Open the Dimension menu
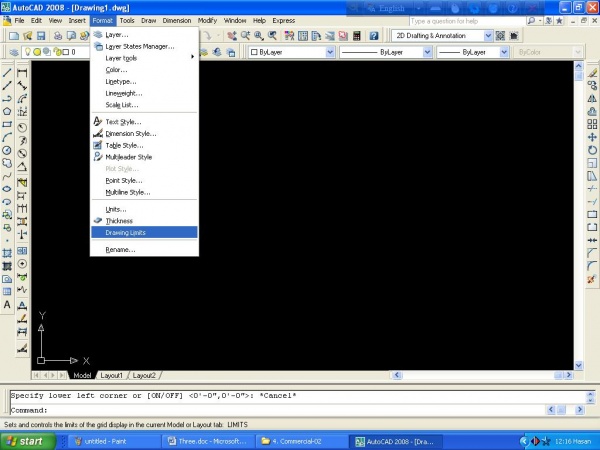The image size is (600, 450). click(176, 21)
